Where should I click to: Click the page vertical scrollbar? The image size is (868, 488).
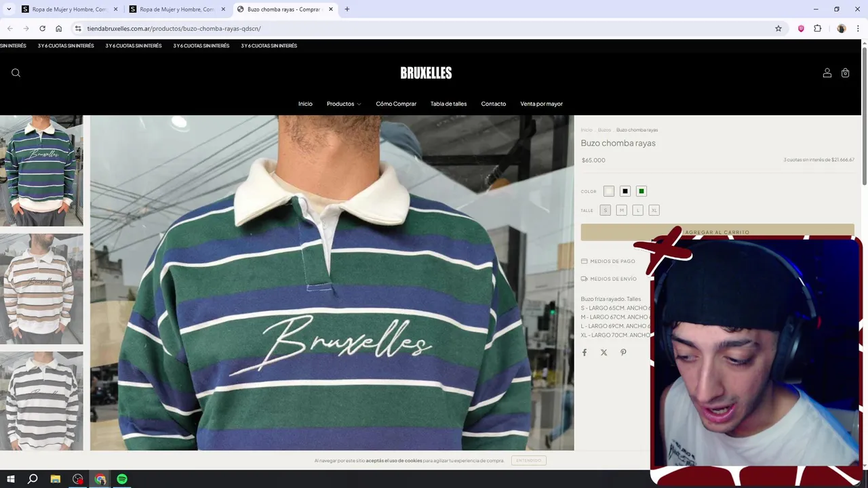[x=864, y=115]
